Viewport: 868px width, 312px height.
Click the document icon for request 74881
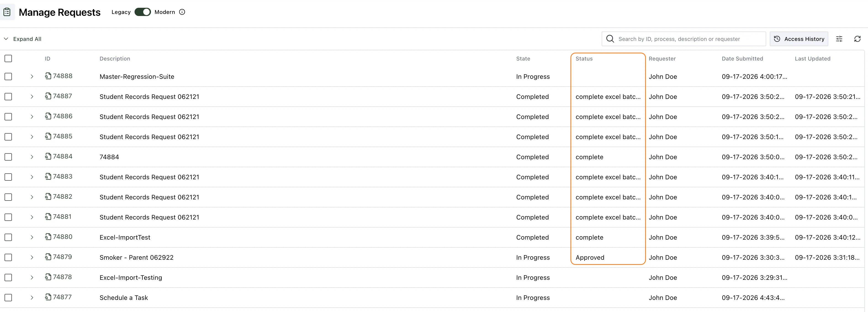coord(48,216)
